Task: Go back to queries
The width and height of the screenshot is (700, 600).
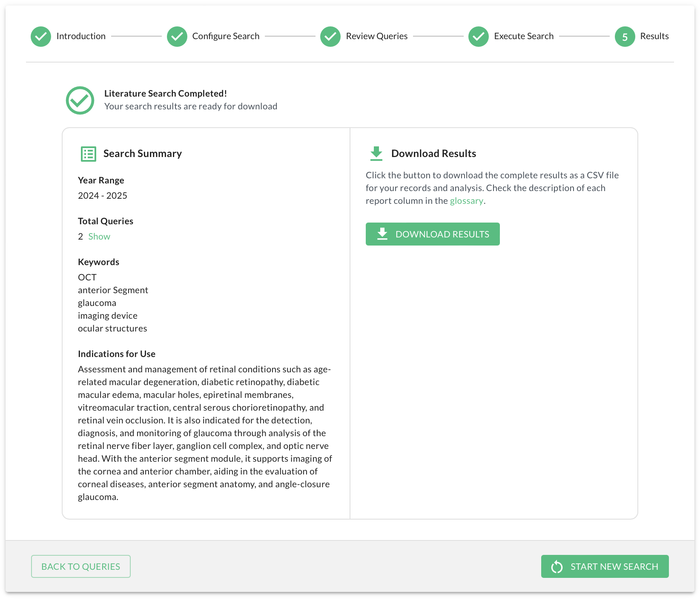Action: [81, 566]
